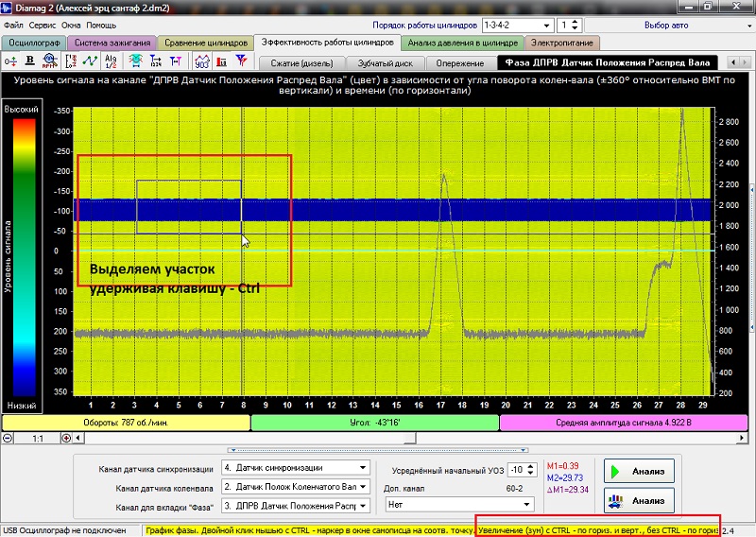756x537 pixels.
Task: Click the bold underlined B toolbar icon
Action: click(x=30, y=61)
